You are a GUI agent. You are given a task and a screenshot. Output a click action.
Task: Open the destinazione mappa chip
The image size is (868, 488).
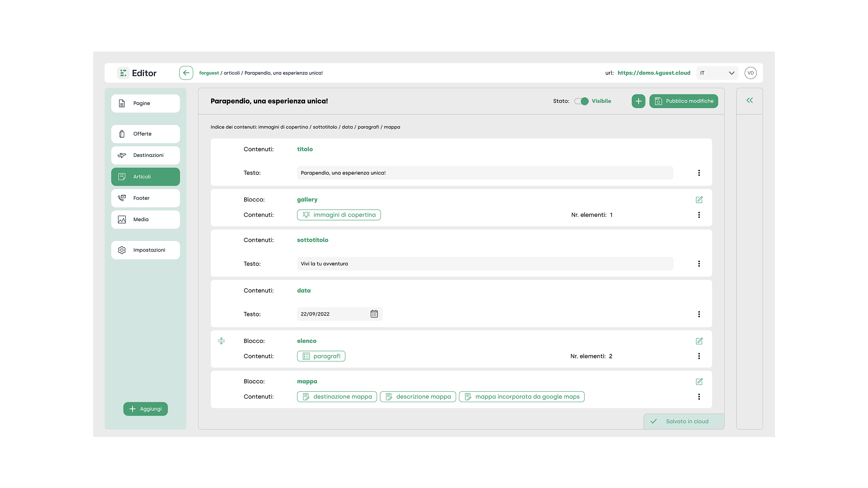(x=337, y=397)
